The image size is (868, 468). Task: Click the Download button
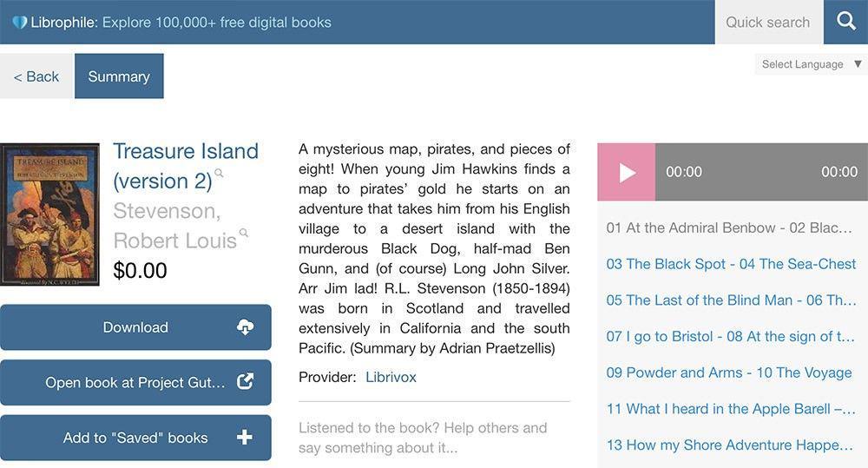point(135,327)
